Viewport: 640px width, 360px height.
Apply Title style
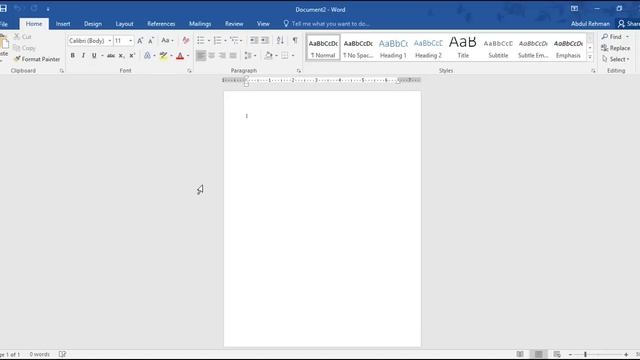[463, 48]
